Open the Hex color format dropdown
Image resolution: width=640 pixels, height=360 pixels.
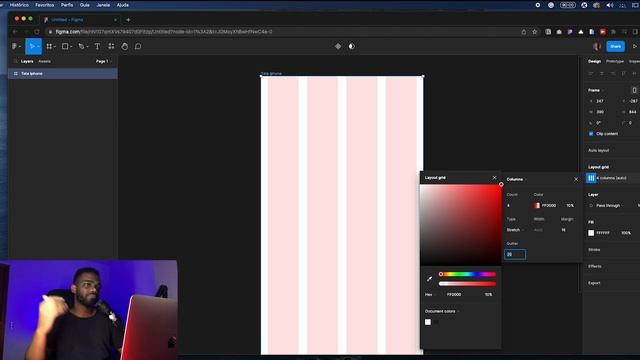point(430,294)
